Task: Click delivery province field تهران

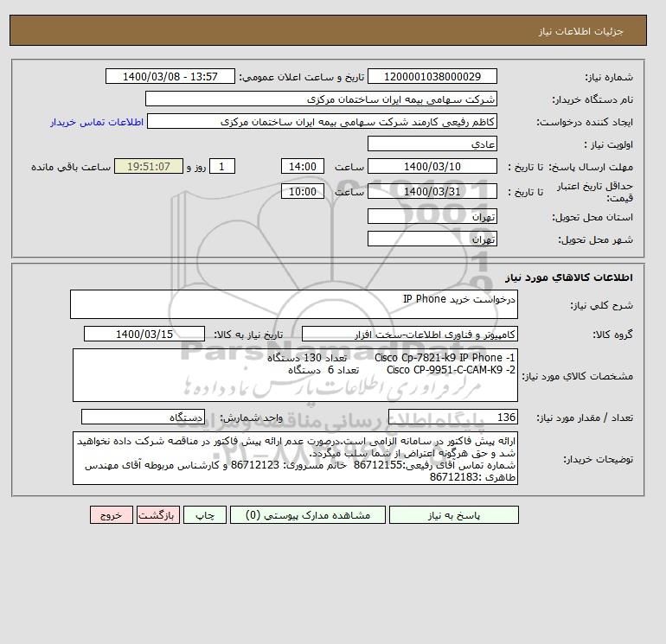Action: coord(432,216)
